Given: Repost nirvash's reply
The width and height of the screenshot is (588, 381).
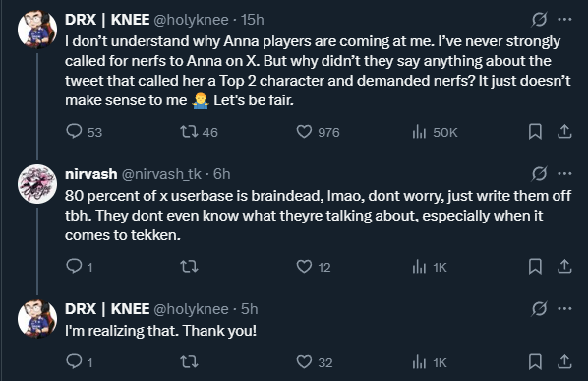Looking at the screenshot, I should [x=190, y=267].
